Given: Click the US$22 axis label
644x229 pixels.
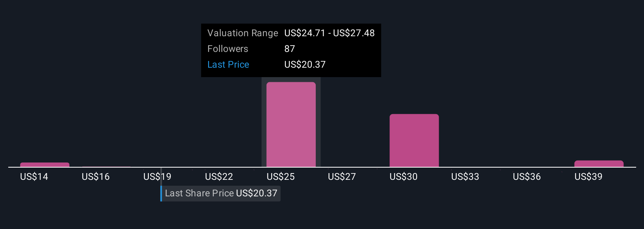Looking at the screenshot, I should [x=219, y=177].
